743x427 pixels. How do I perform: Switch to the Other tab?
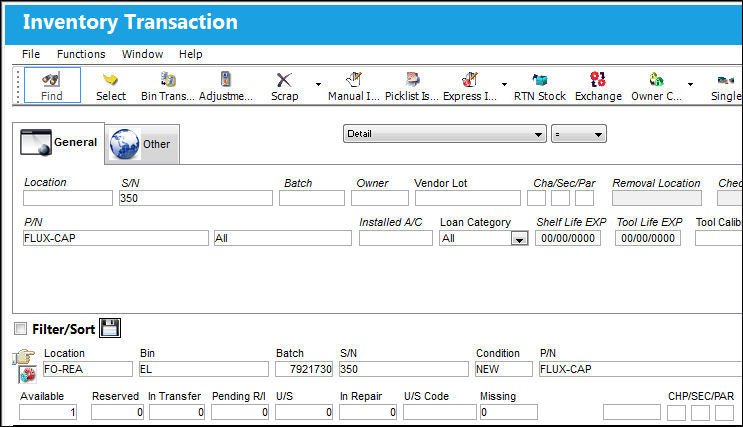pos(142,144)
